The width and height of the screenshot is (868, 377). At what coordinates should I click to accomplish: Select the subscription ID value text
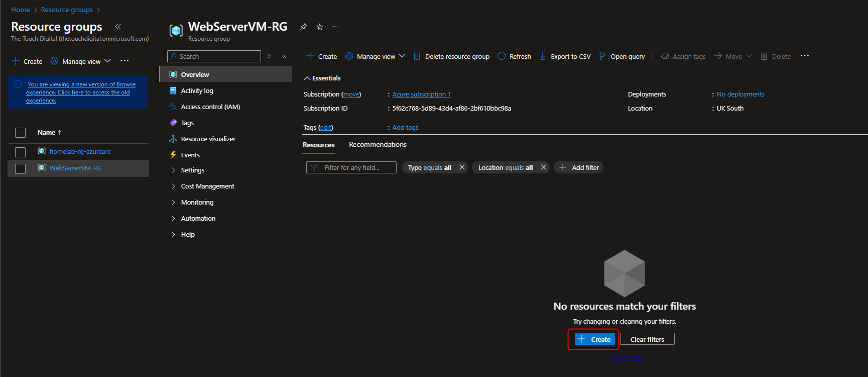tap(452, 108)
